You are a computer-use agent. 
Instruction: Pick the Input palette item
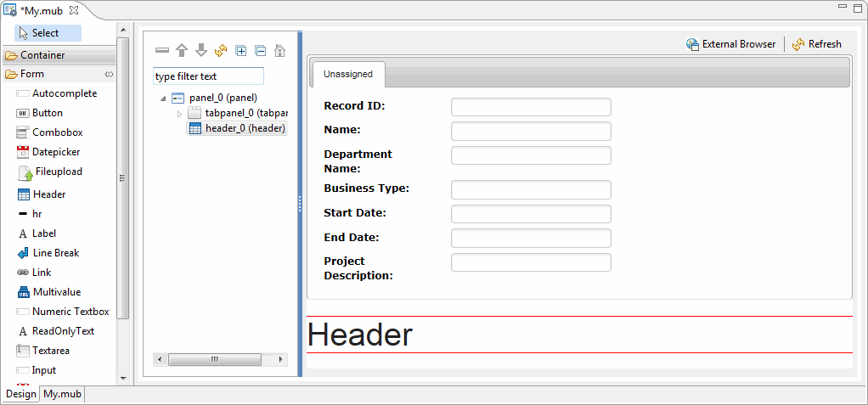(x=37, y=370)
